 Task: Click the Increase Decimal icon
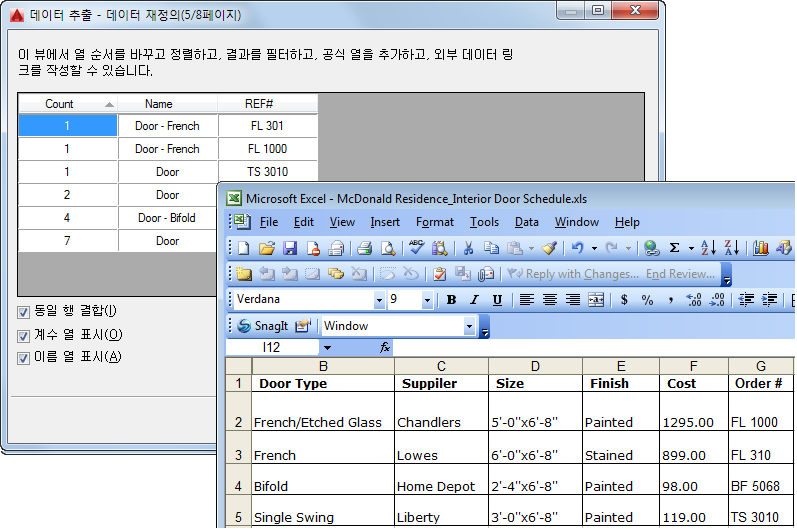(694, 300)
